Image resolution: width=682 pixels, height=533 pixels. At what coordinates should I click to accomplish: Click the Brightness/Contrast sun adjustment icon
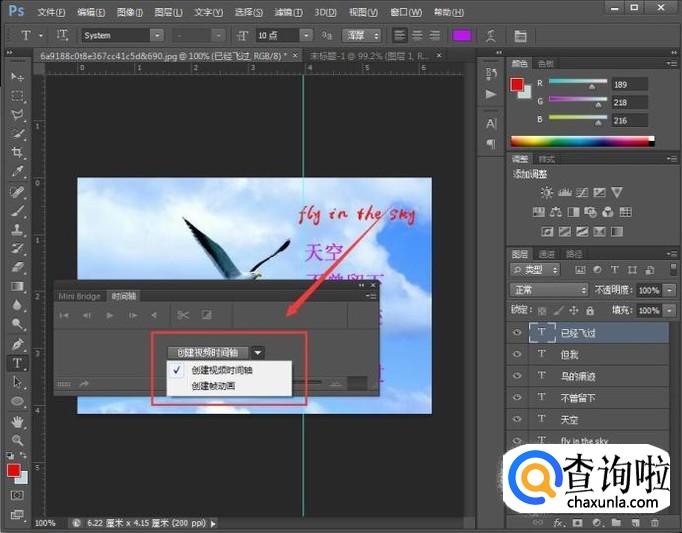coord(546,192)
